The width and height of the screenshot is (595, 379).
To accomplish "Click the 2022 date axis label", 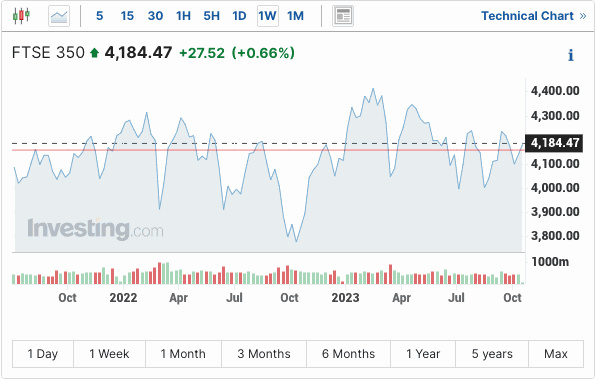I will coord(123,298).
